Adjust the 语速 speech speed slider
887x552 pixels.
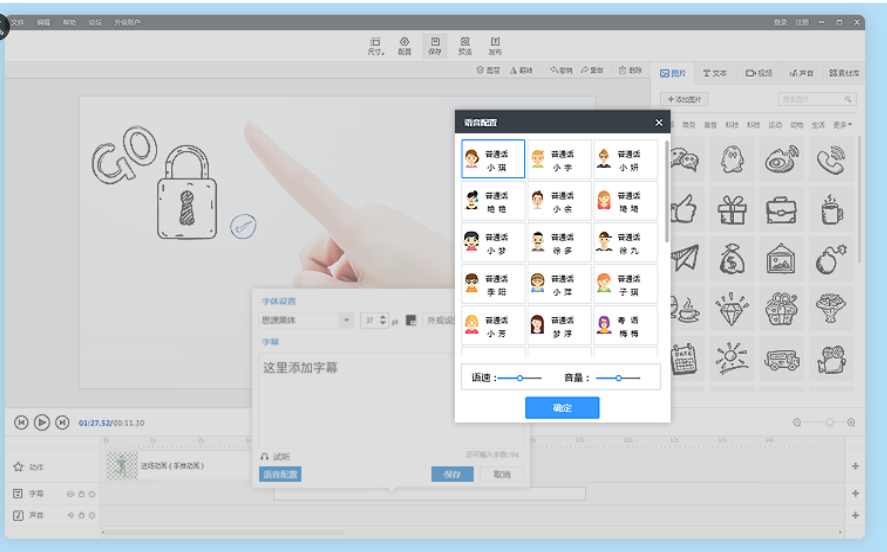click(519, 378)
